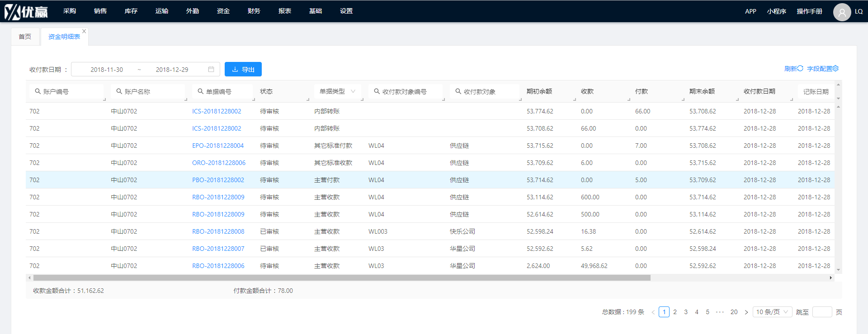Open document ORO-20181228006
The width and height of the screenshot is (868, 334).
tap(219, 163)
